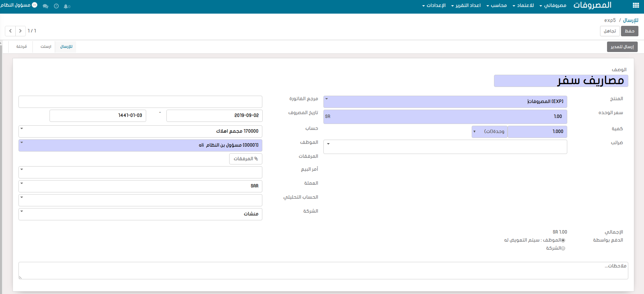Open the الإعدادات menu in top bar
This screenshot has width=644, height=294.
[434, 5]
